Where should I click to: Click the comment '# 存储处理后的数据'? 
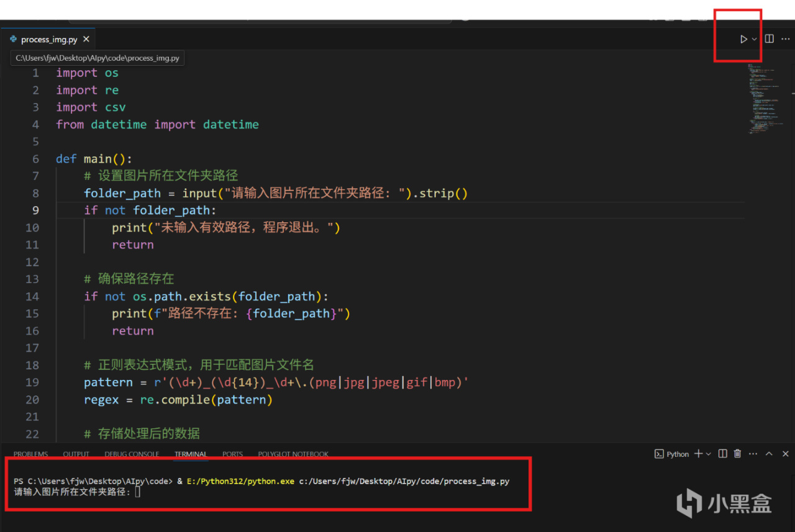click(142, 433)
